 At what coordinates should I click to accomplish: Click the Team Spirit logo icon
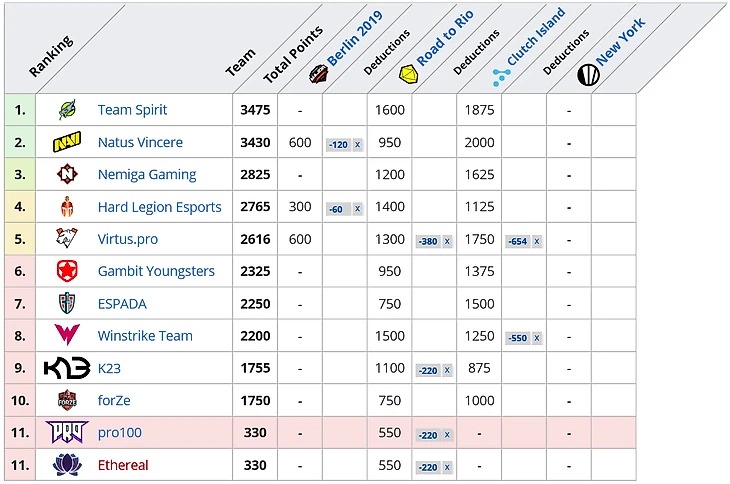[x=67, y=110]
